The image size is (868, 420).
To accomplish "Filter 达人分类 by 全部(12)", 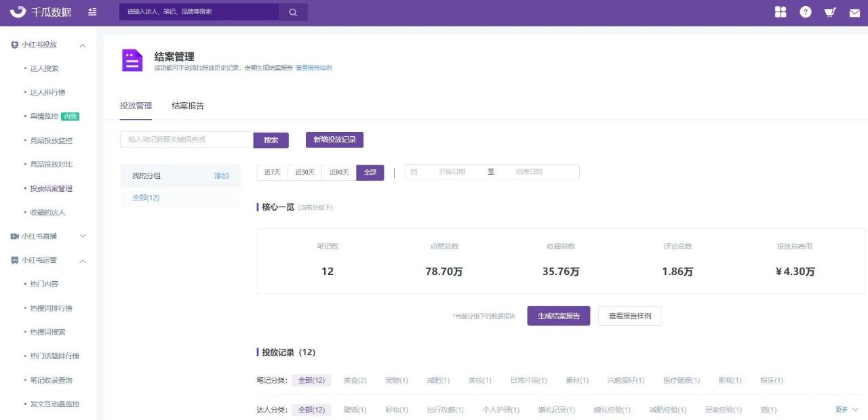I will point(312,410).
